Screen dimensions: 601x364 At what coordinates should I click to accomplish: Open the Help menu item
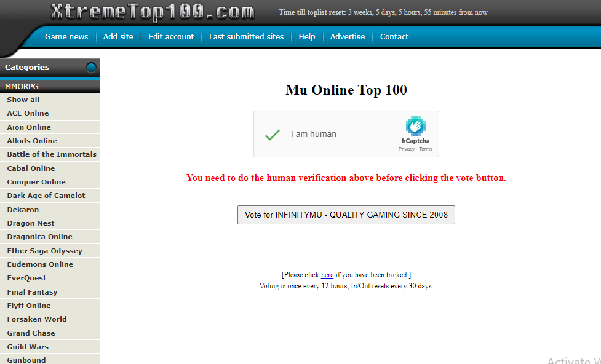[x=307, y=37]
